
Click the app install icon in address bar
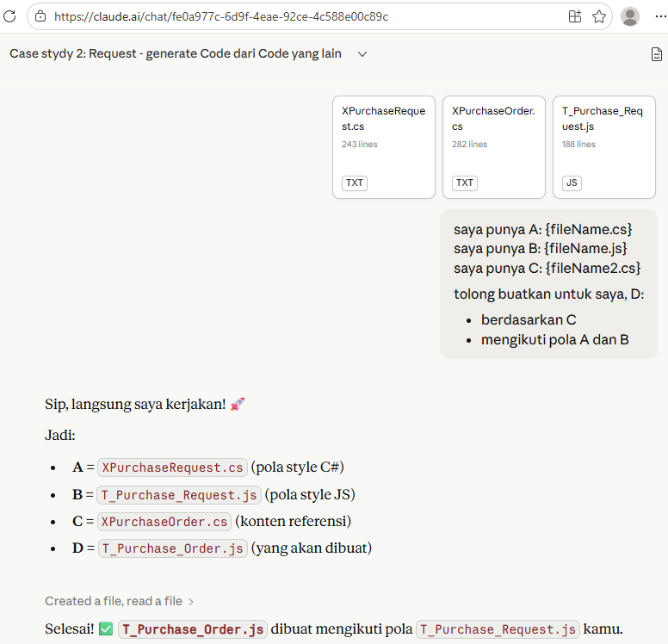click(x=575, y=16)
